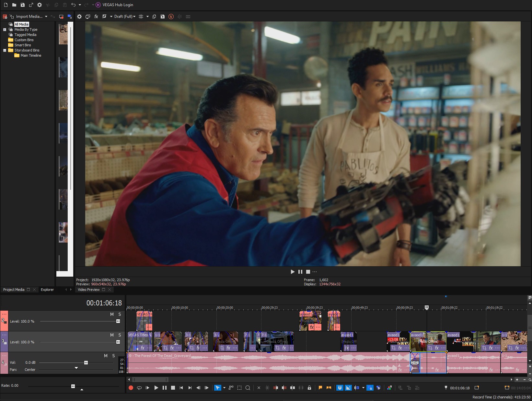The width and height of the screenshot is (532, 401).
Task: Click the Record button in the transport bar
Action: [x=131, y=388]
